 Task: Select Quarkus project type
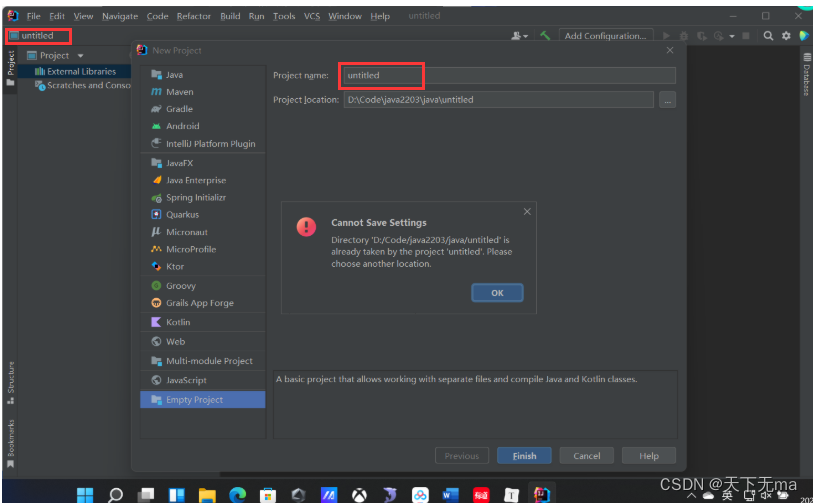202,215
